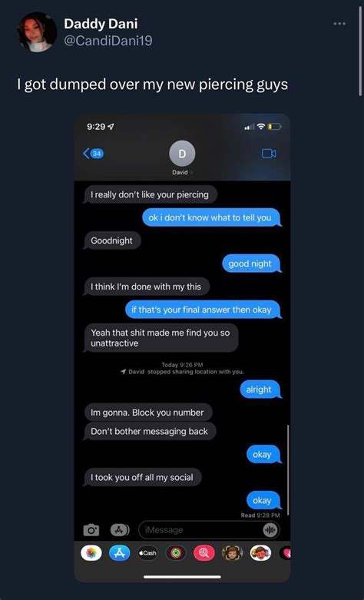Open the @CandiDani19 handle link

pos(108,40)
